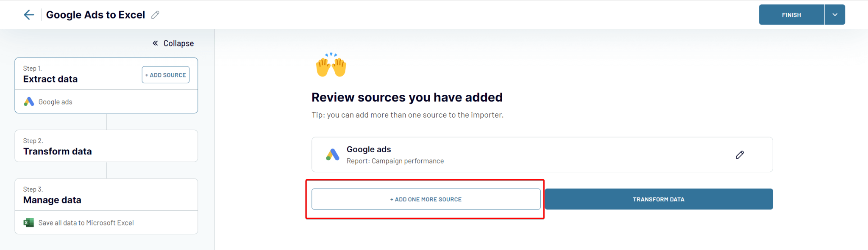
Task: Click the FINISH button
Action: pyautogui.click(x=791, y=15)
